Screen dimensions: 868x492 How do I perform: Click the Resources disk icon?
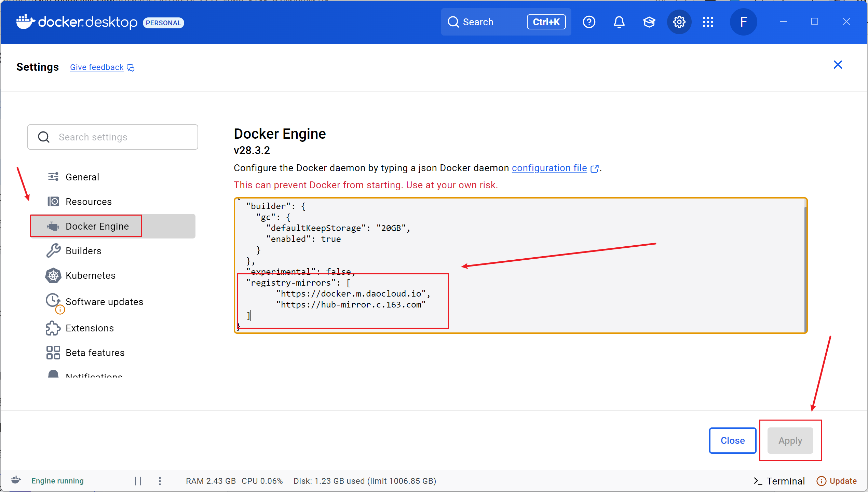click(53, 201)
